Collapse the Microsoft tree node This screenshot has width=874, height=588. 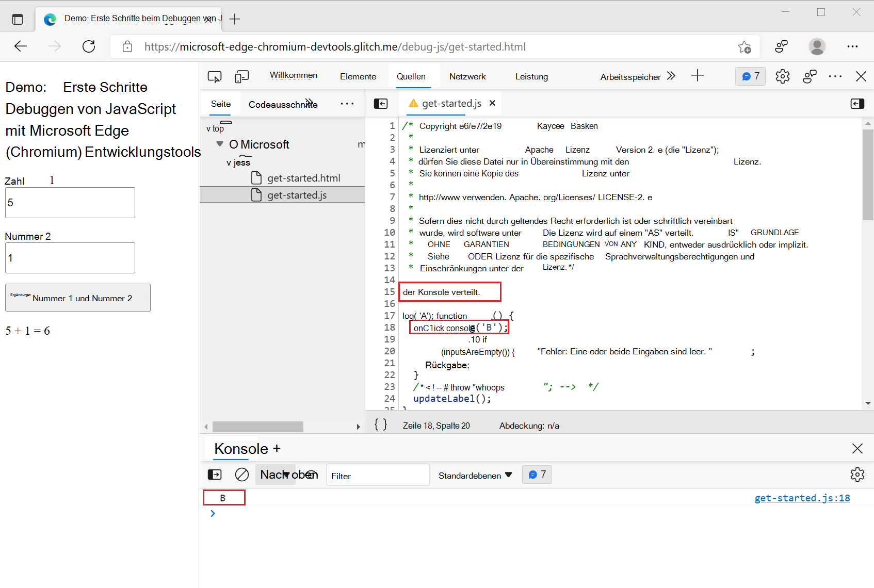[x=220, y=144]
